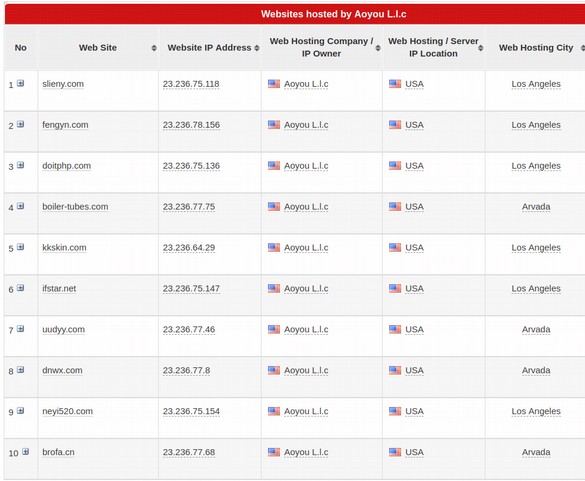Open neyi520.com link
Screen dimensions: 585x481
68,411
